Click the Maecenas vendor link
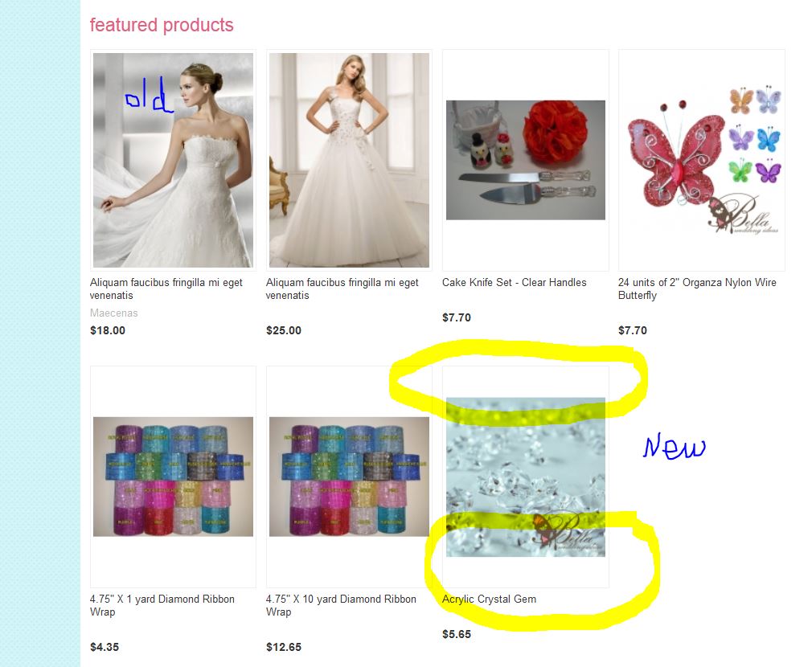This screenshot has height=667, width=812. [x=114, y=313]
